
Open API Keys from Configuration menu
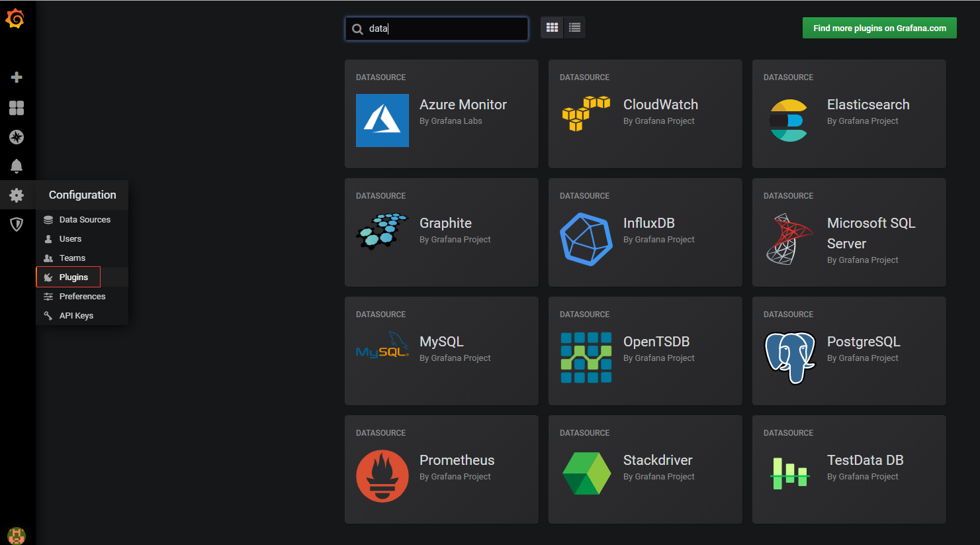coord(75,315)
